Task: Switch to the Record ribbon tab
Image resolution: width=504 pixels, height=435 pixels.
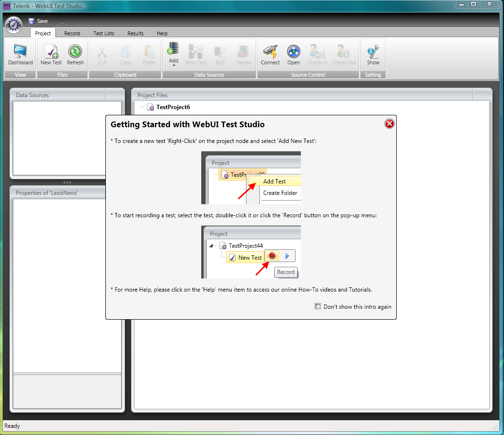Action: click(x=72, y=33)
